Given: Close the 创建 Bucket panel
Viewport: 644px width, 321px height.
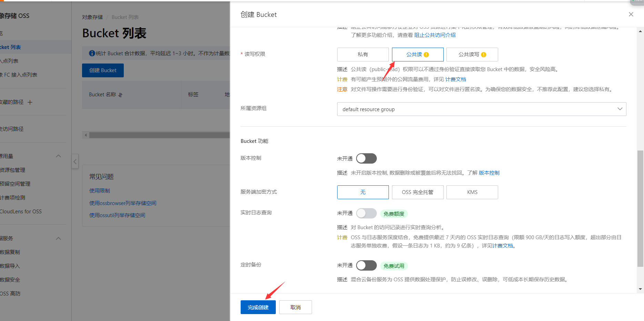Looking at the screenshot, I should [x=631, y=14].
